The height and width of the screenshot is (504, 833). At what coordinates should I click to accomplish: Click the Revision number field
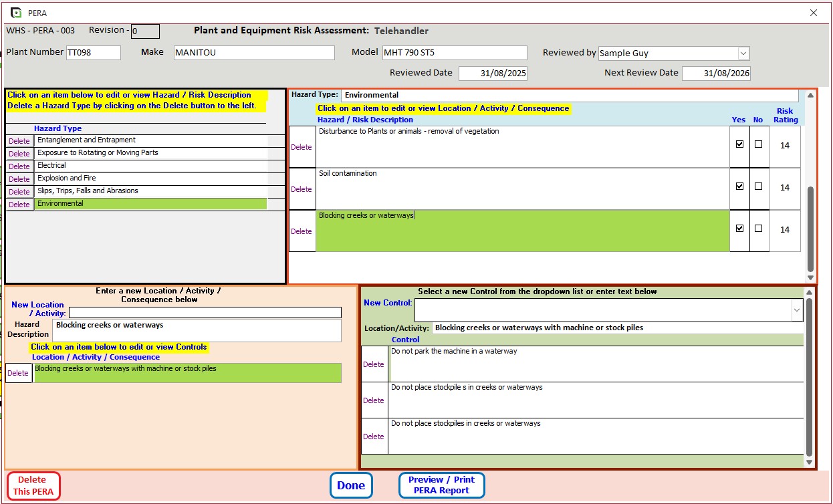click(x=145, y=31)
